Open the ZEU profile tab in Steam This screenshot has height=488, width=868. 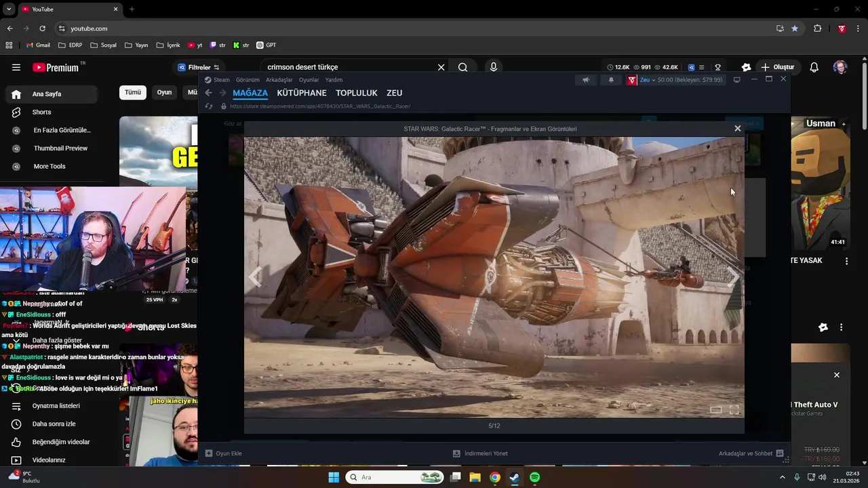coord(394,93)
